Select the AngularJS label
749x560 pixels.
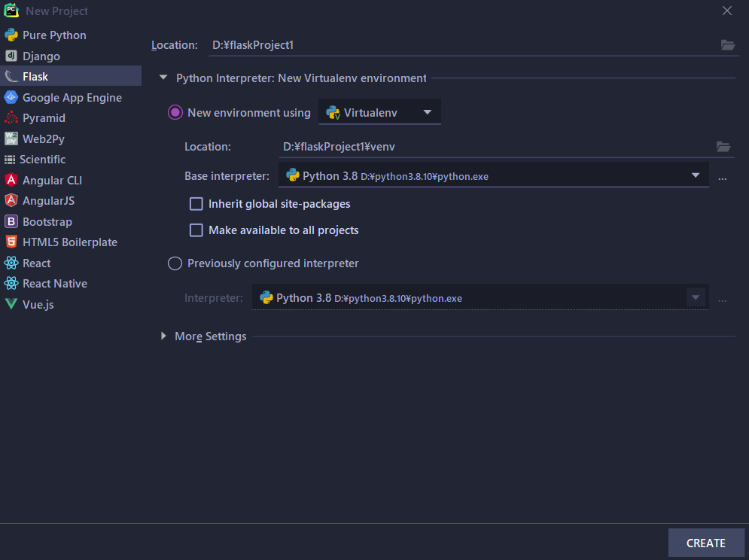pyautogui.click(x=49, y=201)
